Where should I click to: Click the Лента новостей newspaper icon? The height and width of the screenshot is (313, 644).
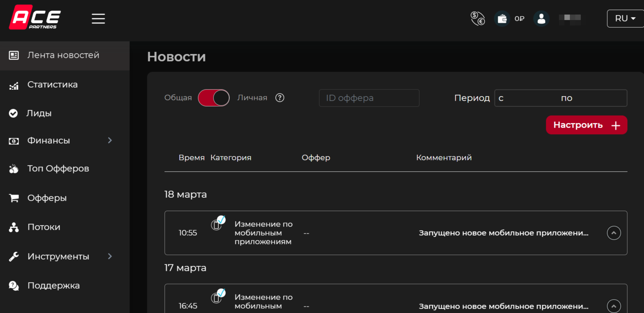point(14,55)
